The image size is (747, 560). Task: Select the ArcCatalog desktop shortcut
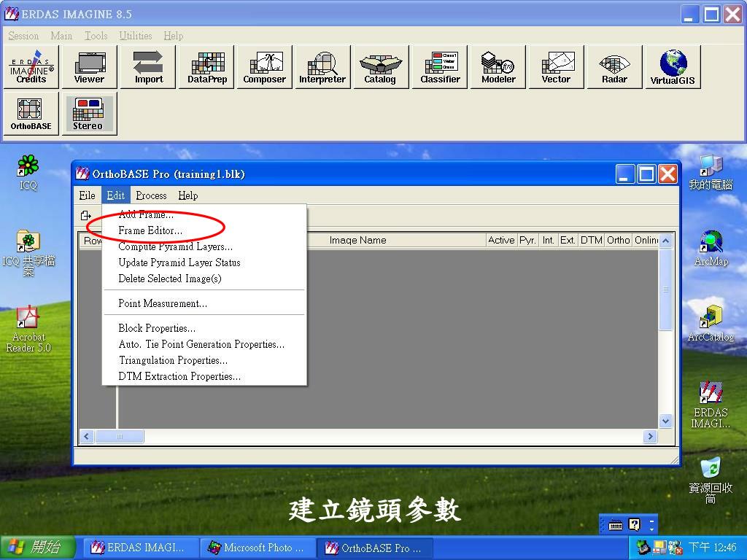pos(711,324)
